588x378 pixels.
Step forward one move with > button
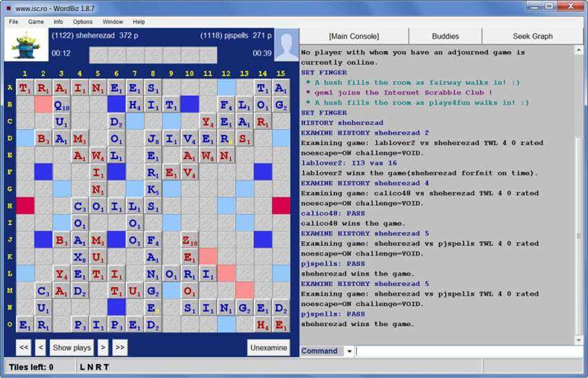click(x=102, y=348)
